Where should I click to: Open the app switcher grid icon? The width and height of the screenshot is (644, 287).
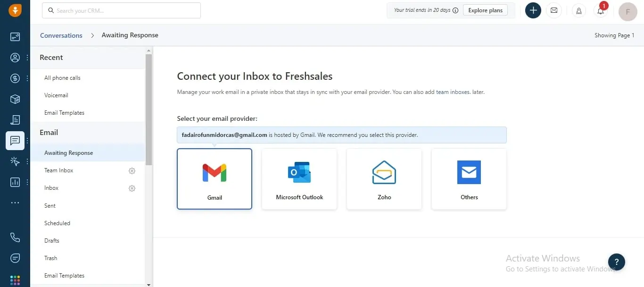point(15,280)
